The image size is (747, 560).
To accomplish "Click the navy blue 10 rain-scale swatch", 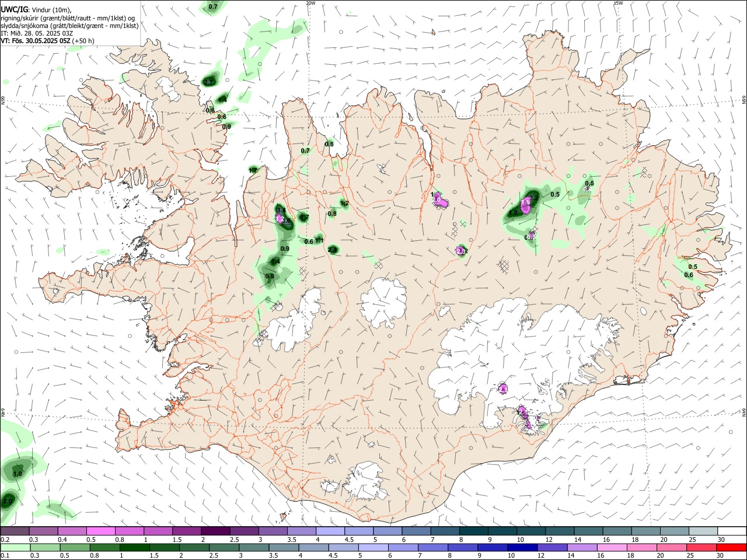I will [522, 547].
